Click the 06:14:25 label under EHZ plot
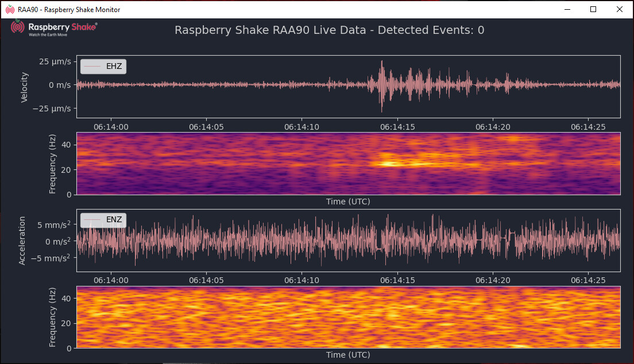This screenshot has height=364, width=634. pos(588,127)
